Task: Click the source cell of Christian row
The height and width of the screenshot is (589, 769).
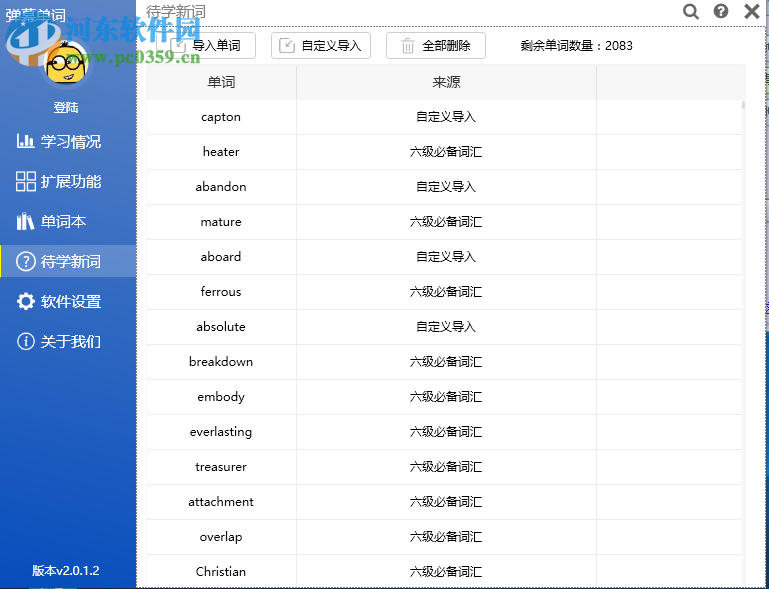Action: pos(446,571)
